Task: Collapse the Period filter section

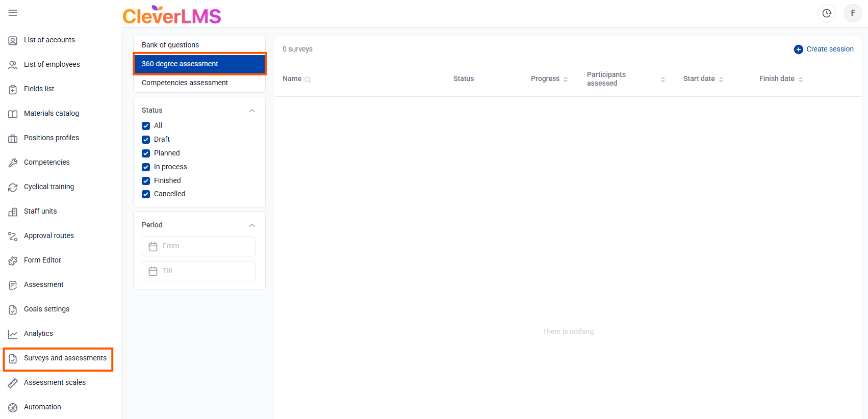Action: 252,225
